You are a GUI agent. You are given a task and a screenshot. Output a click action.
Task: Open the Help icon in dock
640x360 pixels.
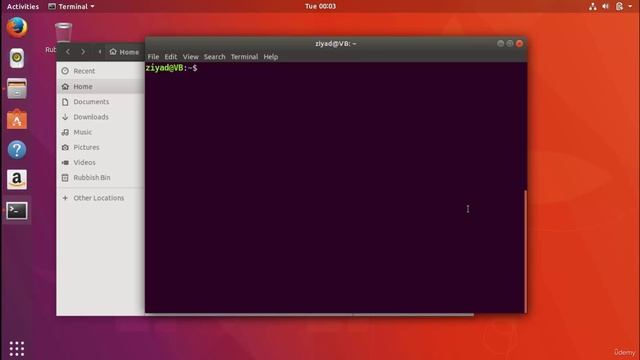pyautogui.click(x=17, y=150)
